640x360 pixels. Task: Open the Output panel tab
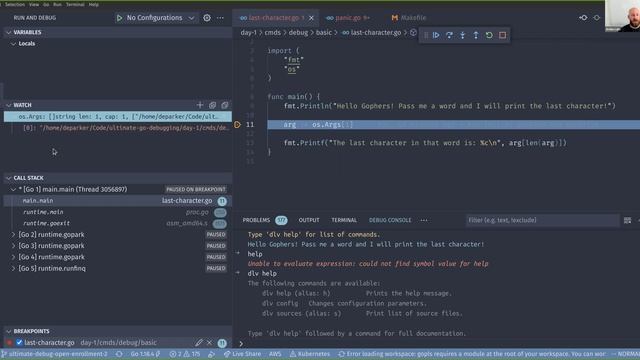(x=309, y=220)
